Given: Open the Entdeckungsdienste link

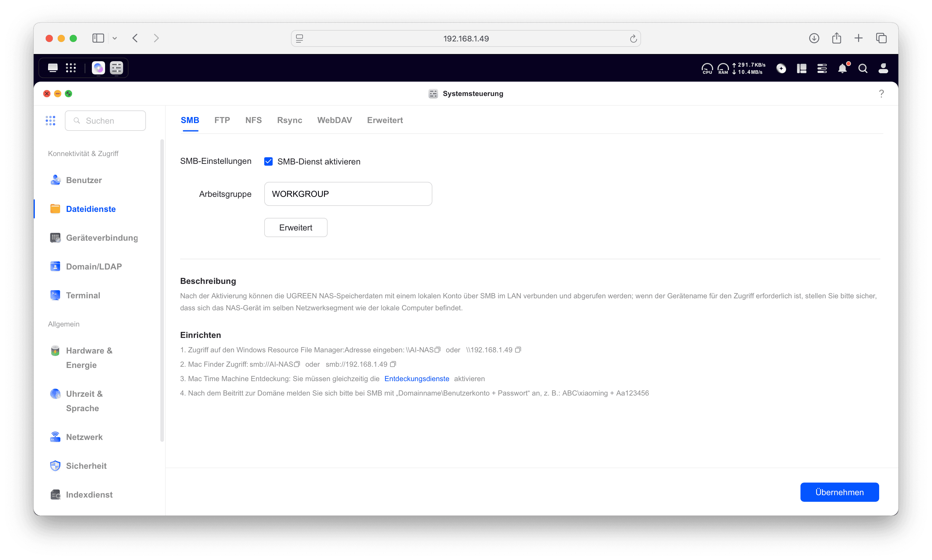Looking at the screenshot, I should pyautogui.click(x=417, y=378).
